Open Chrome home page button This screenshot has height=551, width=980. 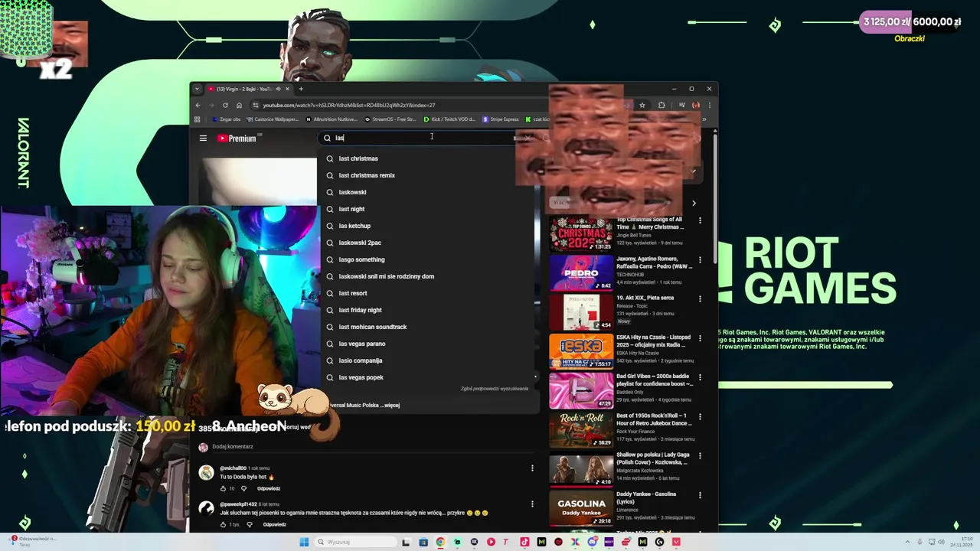click(239, 105)
